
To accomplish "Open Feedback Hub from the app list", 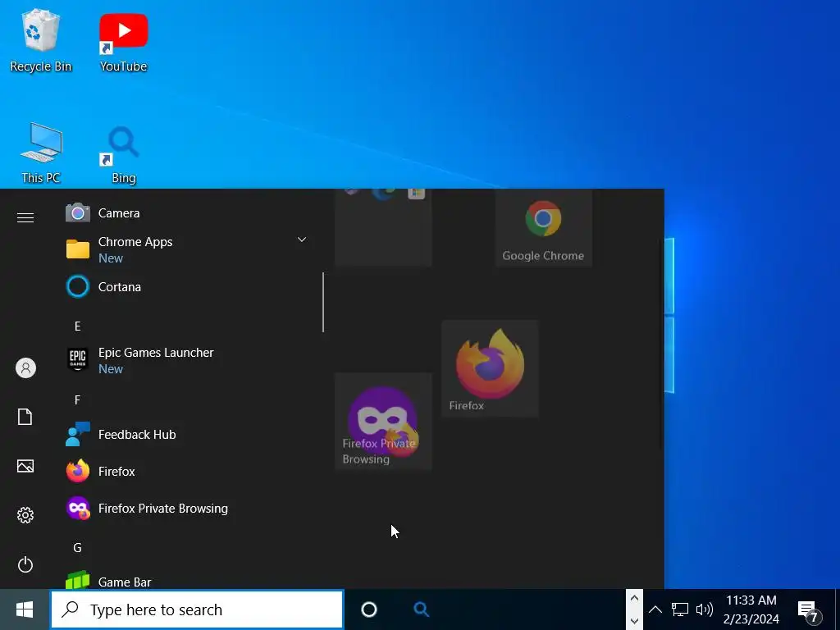I will [188, 435].
